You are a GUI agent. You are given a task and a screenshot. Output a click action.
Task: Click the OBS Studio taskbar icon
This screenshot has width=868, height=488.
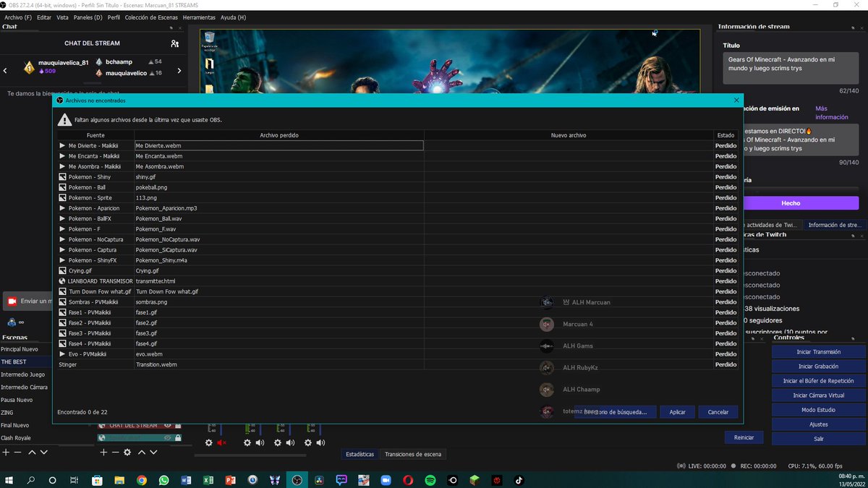click(x=297, y=480)
